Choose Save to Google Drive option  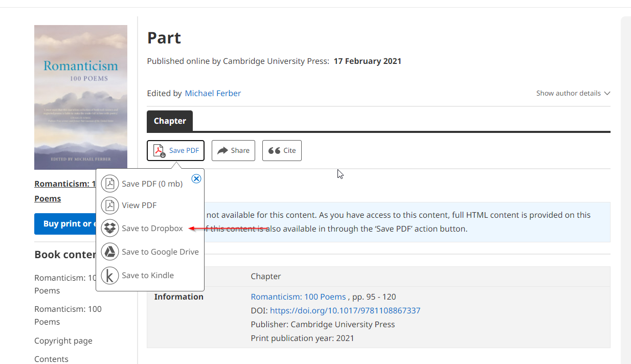160,252
